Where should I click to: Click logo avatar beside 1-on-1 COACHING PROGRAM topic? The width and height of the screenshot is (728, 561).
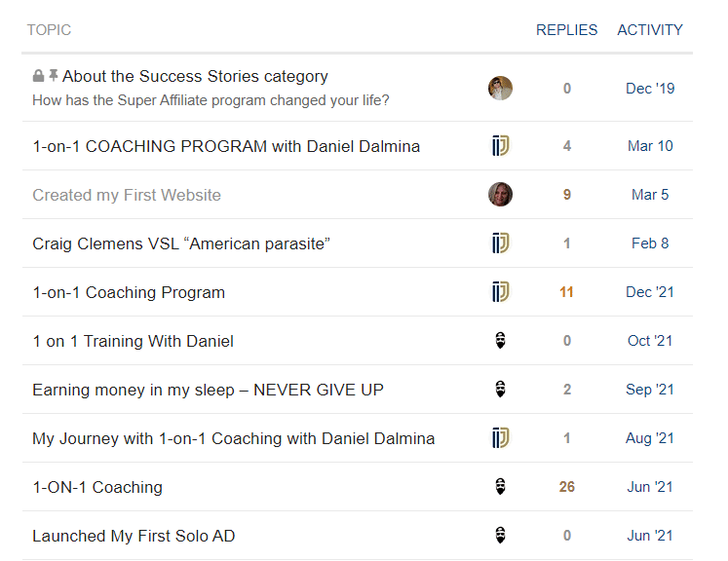coord(501,146)
